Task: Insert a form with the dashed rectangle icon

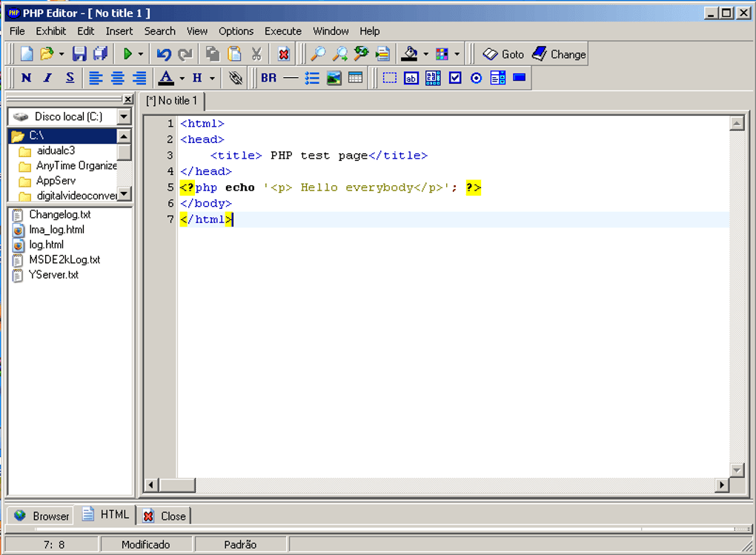Action: click(x=390, y=78)
